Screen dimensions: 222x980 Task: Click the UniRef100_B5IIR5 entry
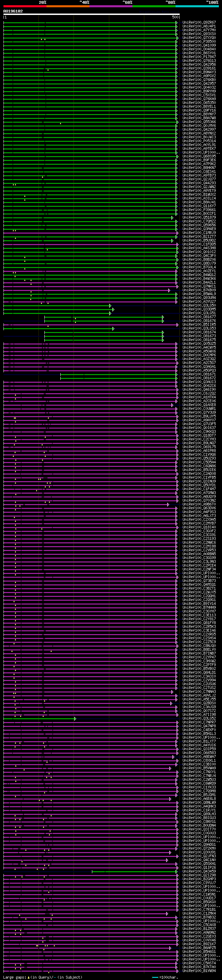[x=199, y=324]
